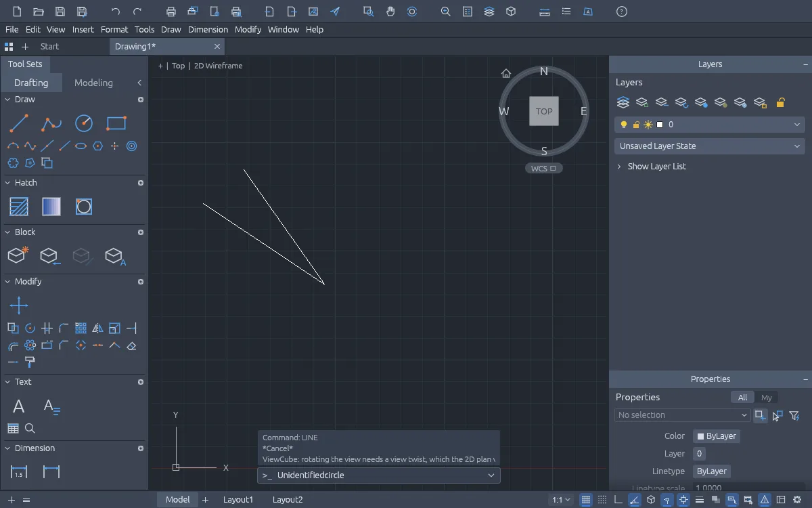Click the Save icon in toolbar
This screenshot has width=812, height=508.
tap(60, 12)
